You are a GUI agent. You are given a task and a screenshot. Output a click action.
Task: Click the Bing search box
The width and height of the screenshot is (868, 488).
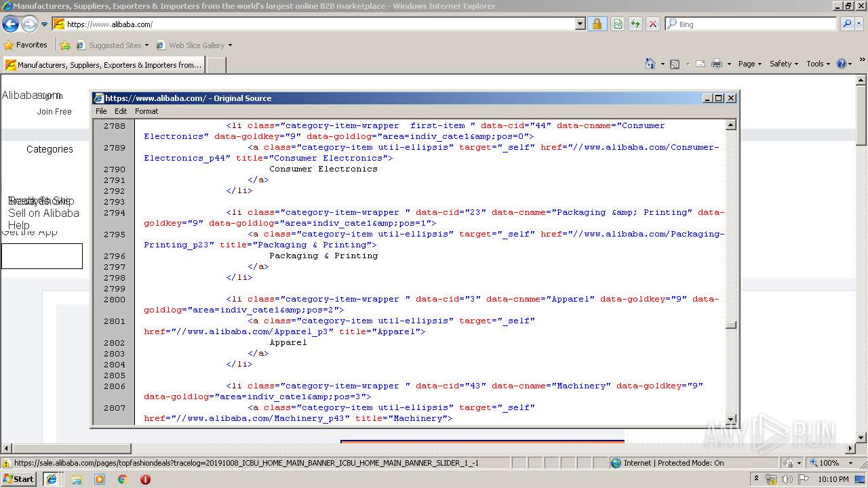tap(751, 24)
